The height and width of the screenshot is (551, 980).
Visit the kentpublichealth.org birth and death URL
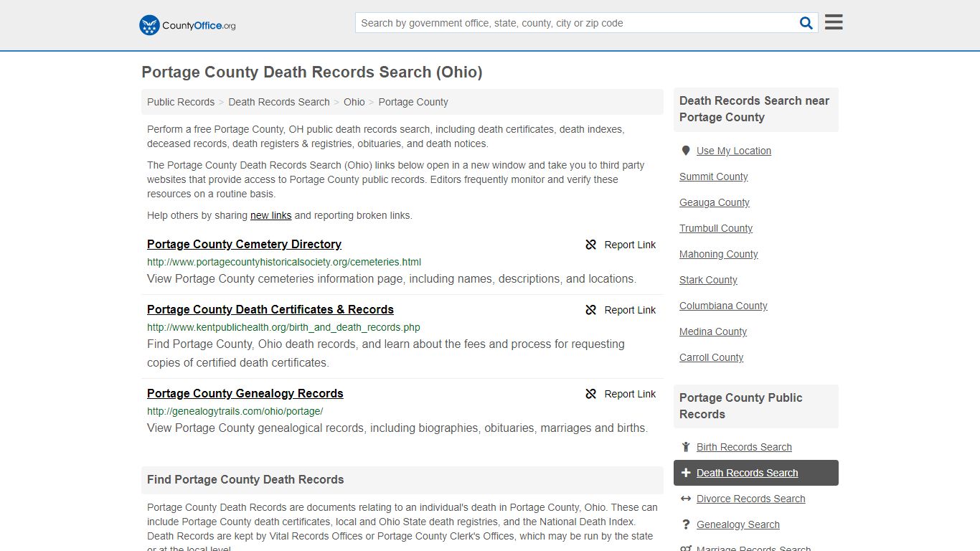click(283, 327)
